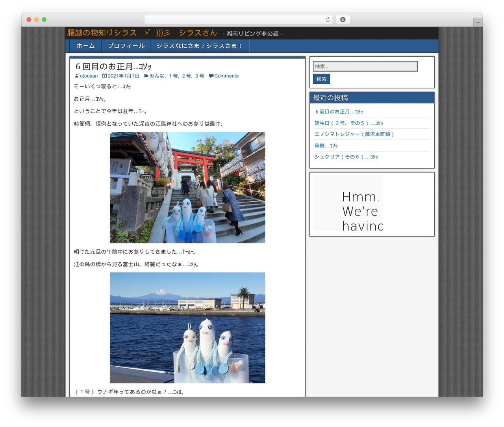This screenshot has height=427, width=504.
Task: Click the browser address bar
Action: pos(238,20)
